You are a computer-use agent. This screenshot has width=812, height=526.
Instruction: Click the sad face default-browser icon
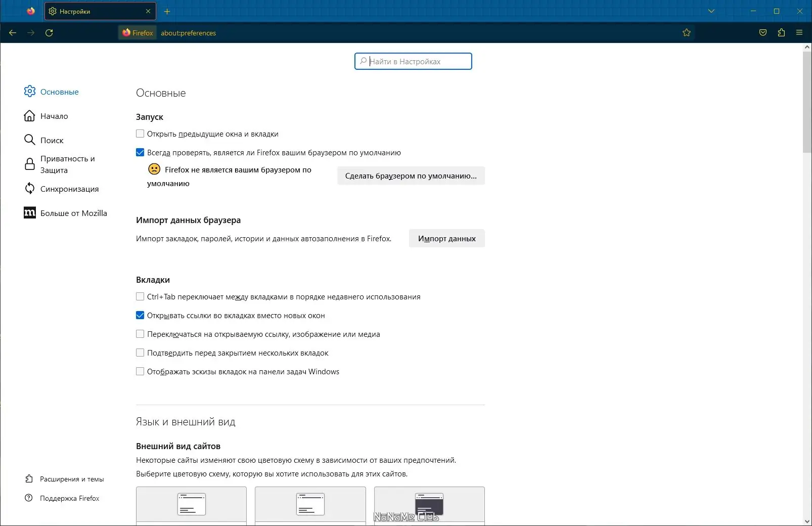[x=154, y=169]
